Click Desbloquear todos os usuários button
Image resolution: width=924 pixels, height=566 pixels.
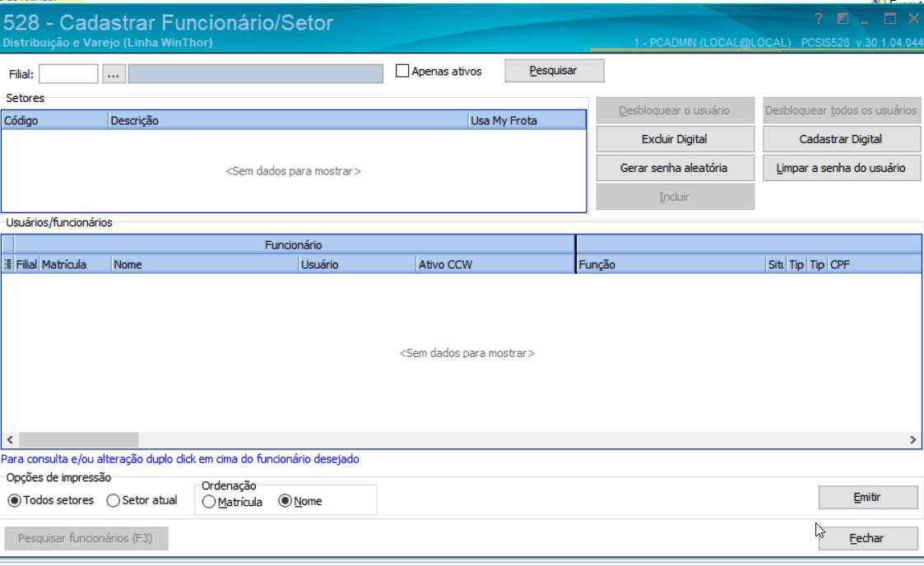pos(842,110)
